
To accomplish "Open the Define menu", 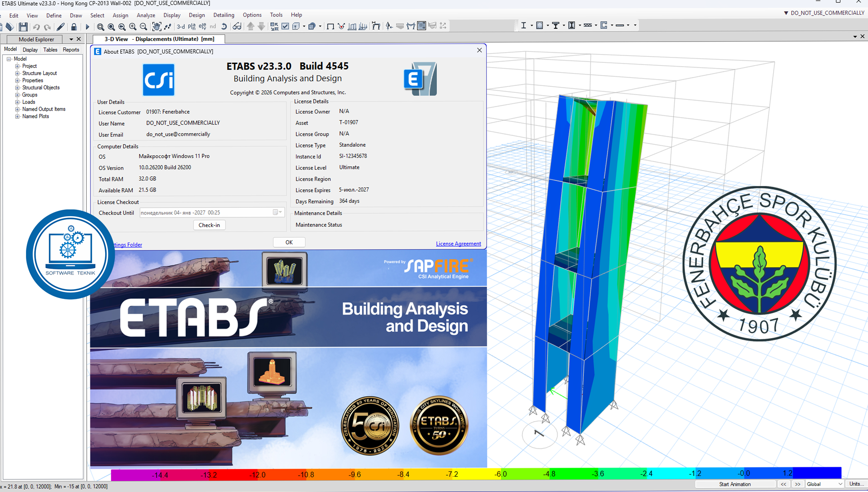I will pyautogui.click(x=54, y=16).
